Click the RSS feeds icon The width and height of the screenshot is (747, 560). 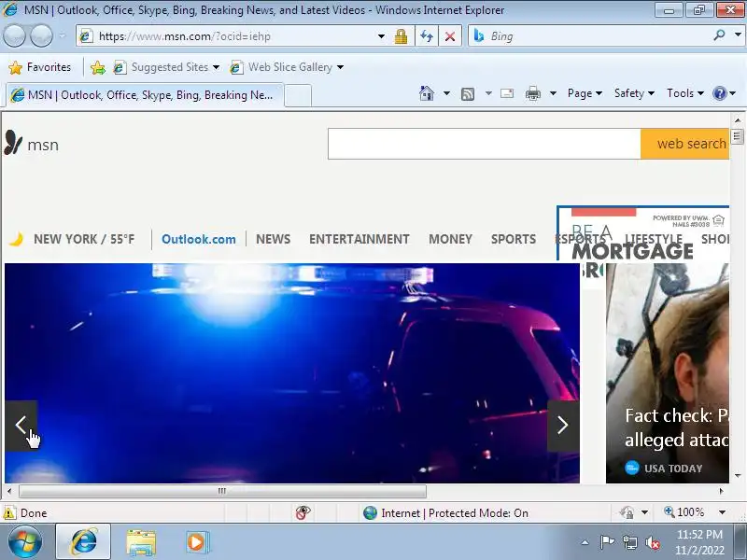[x=468, y=94]
